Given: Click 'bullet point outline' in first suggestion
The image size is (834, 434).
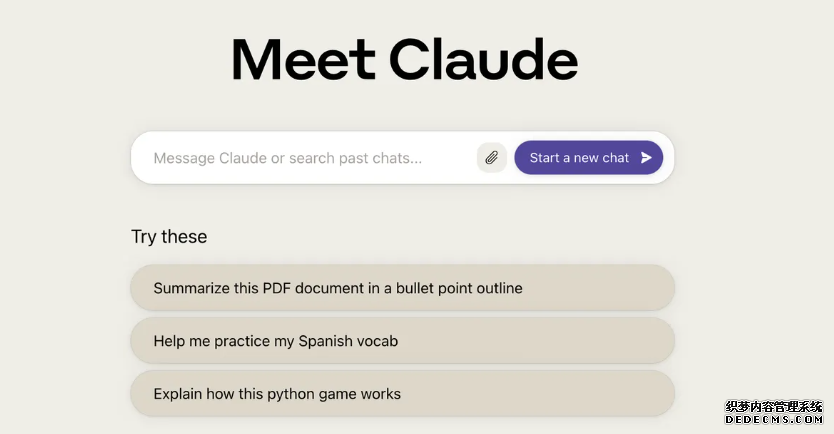Looking at the screenshot, I should 459,288.
